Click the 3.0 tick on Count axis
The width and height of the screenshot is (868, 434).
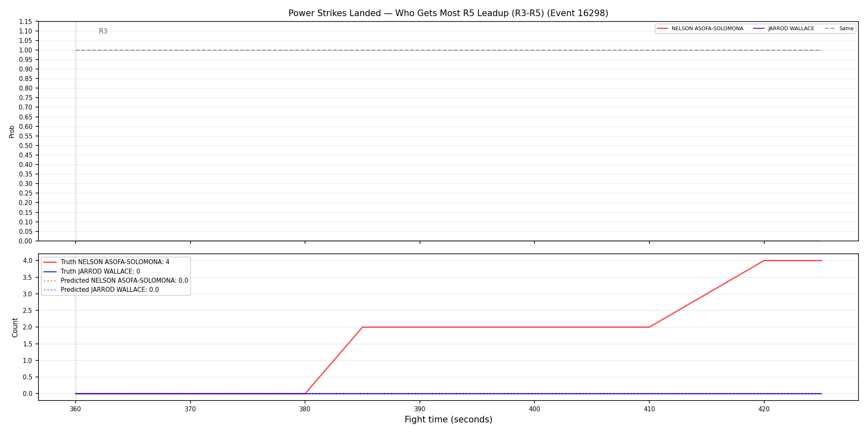click(28, 294)
